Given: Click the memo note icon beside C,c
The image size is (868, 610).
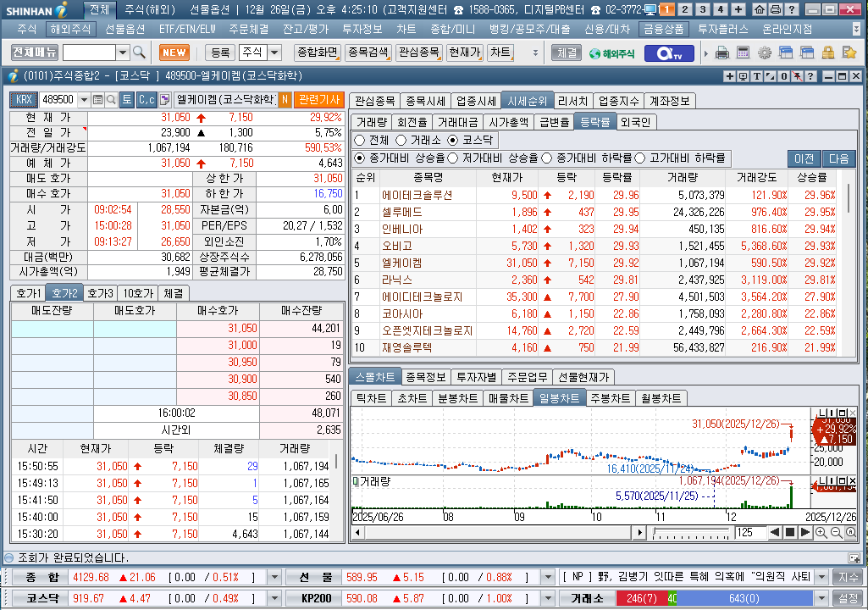Looking at the screenshot, I should [164, 100].
